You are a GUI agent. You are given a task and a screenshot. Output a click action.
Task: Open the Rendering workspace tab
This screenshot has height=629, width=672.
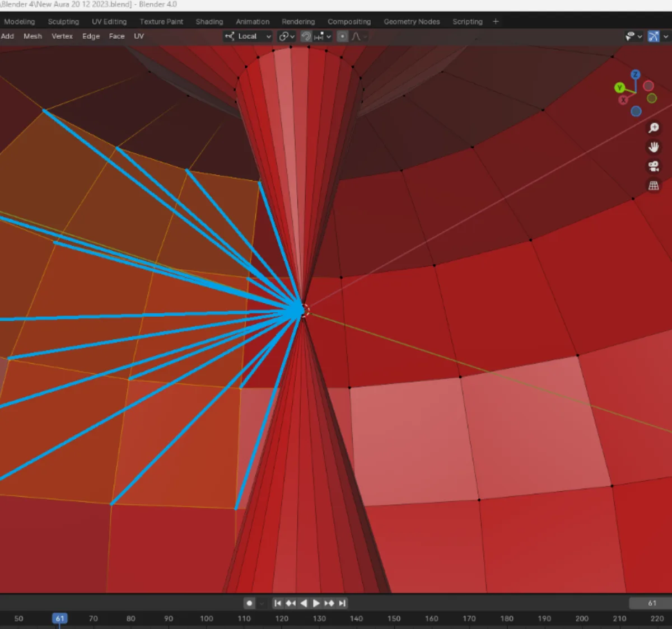298,22
